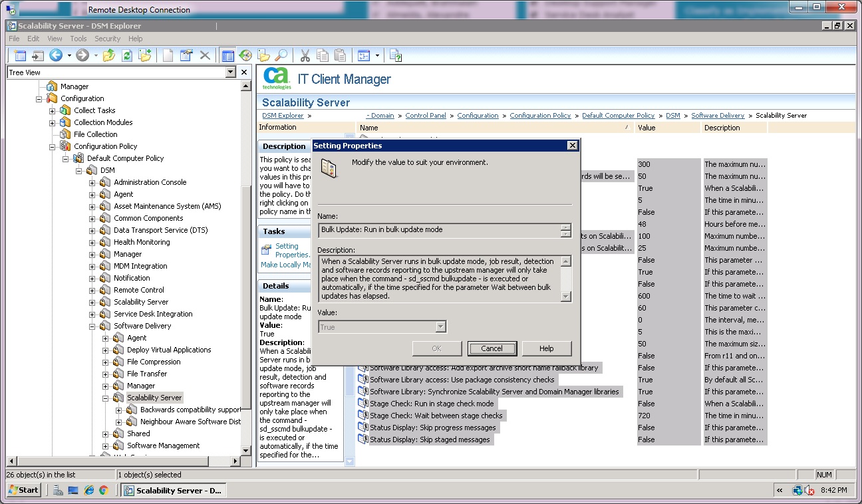Select the Scalability Server item in the tree
Image resolution: width=862 pixels, height=504 pixels.
point(154,398)
